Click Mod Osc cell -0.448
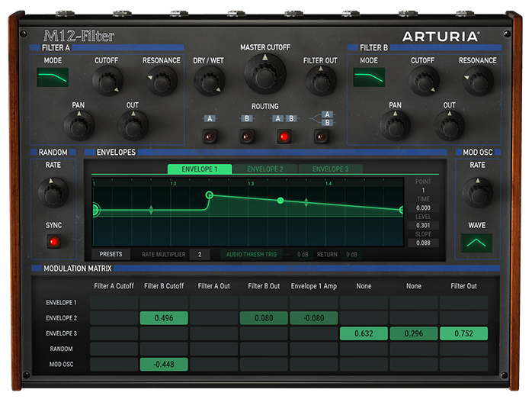Viewport: 532px width, 399px height. 164,364
